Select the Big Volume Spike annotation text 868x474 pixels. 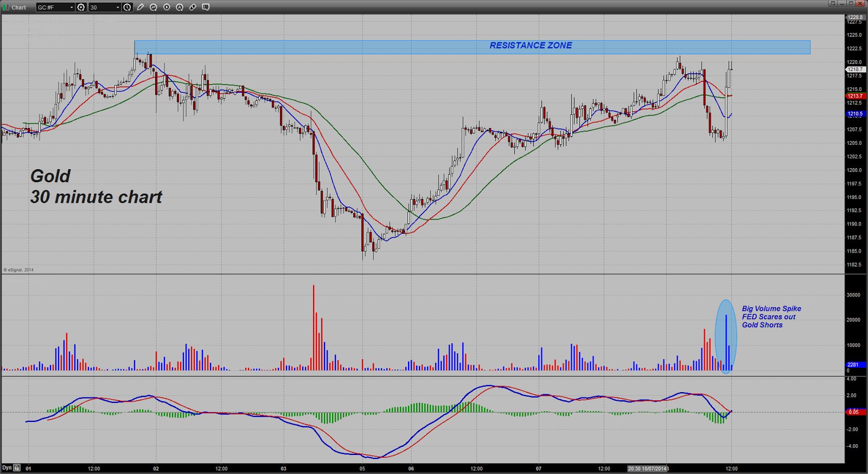771,317
